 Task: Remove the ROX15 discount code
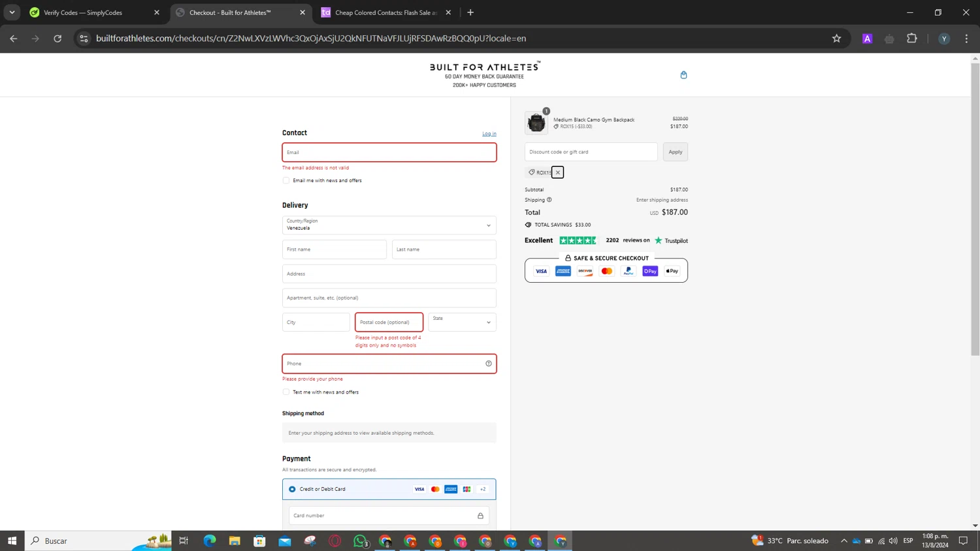557,172
